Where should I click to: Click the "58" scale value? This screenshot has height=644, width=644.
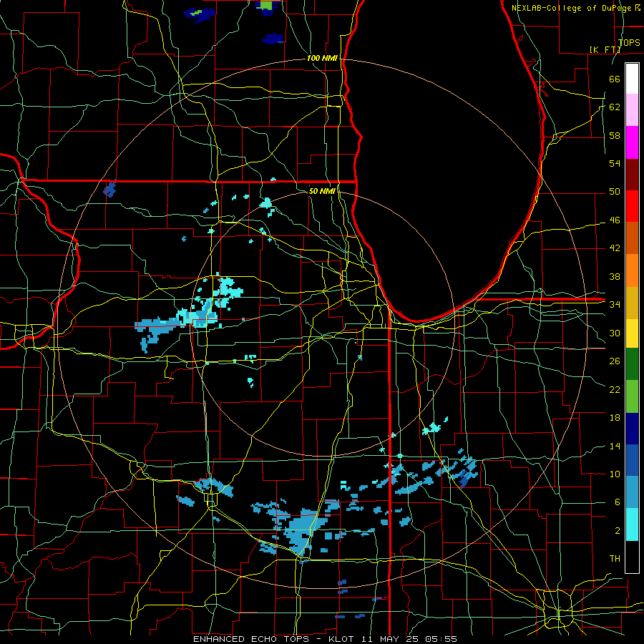click(x=615, y=135)
